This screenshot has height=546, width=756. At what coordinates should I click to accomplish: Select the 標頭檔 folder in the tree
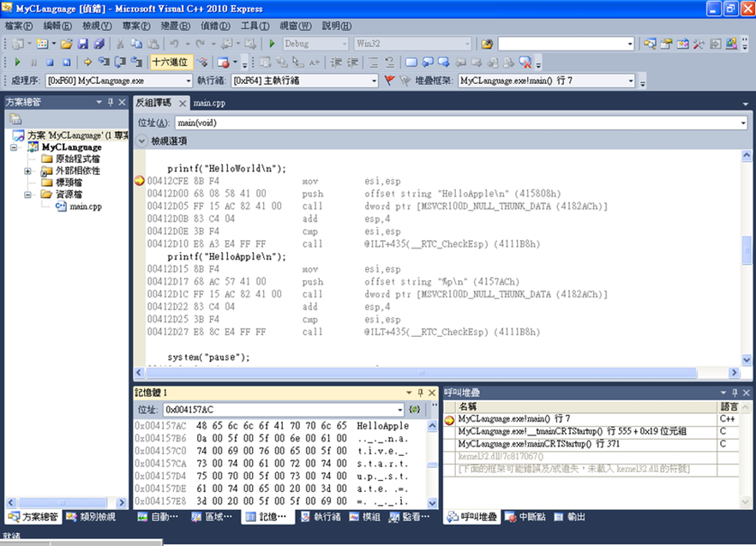pyautogui.click(x=69, y=183)
